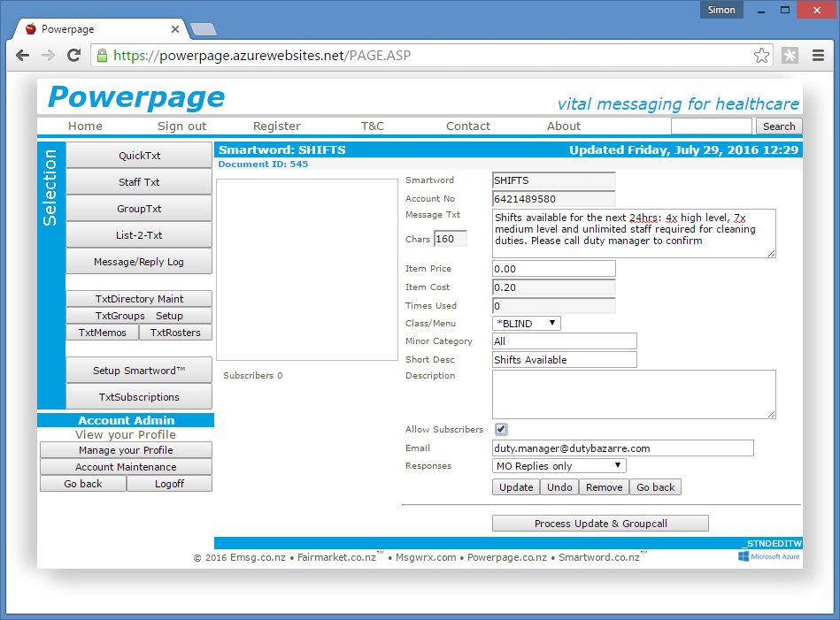Viewport: 840px width, 620px height.
Task: Click the green padlock security icon
Action: tap(102, 56)
